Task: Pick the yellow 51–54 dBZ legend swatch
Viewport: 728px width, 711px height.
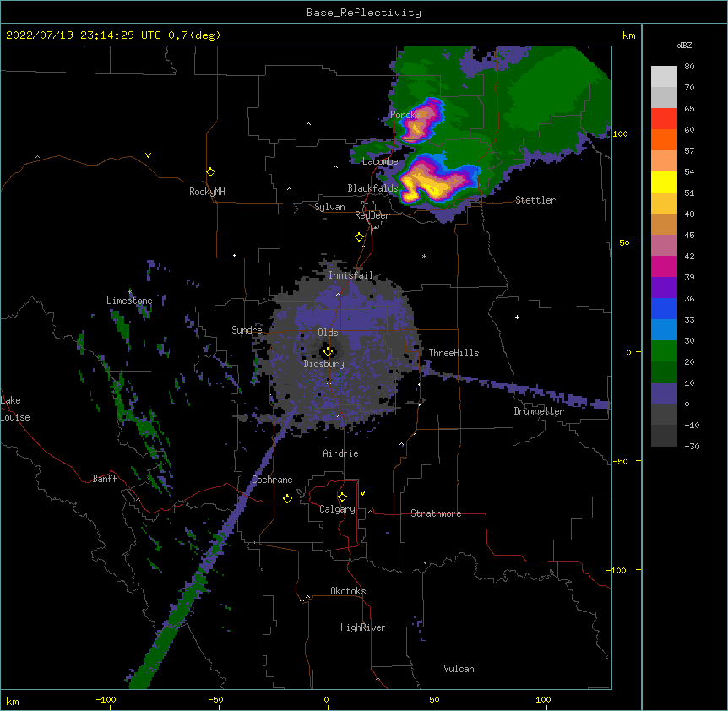Action: click(x=664, y=182)
